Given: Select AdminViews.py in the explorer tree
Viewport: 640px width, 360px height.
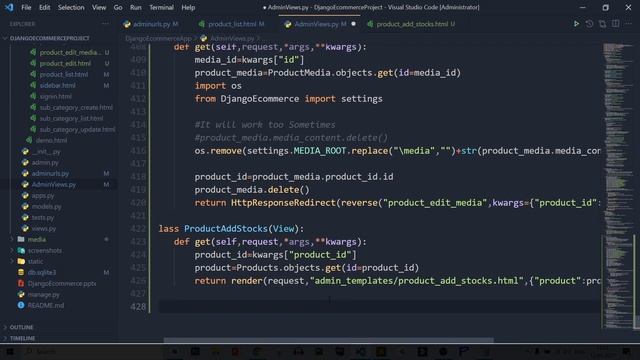Looking at the screenshot, I should coord(53,184).
